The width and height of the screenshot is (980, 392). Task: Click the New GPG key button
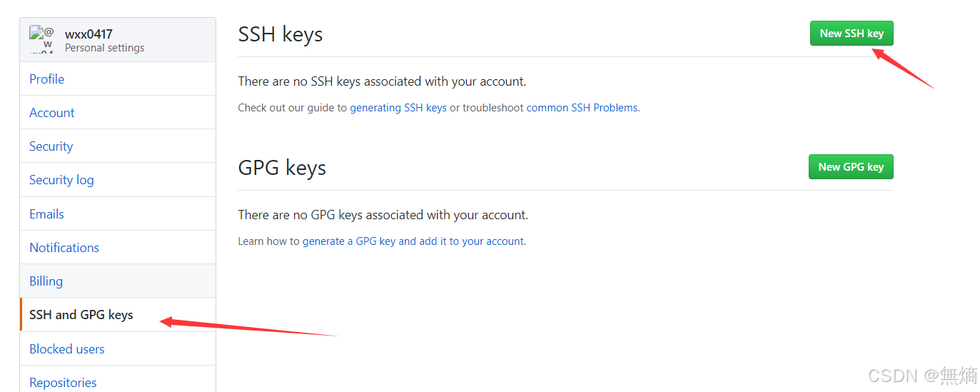coord(851,167)
